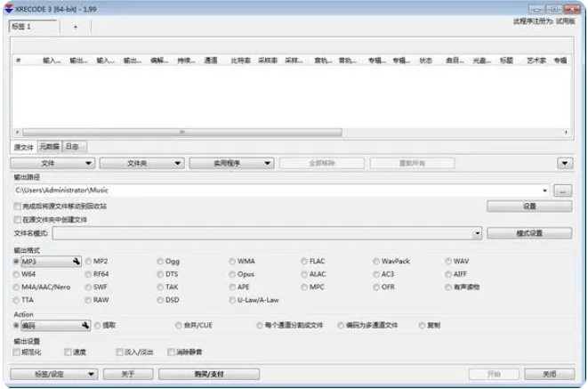This screenshot has width=588, height=389.
Task: Select FLAC output format
Action: 304,262
